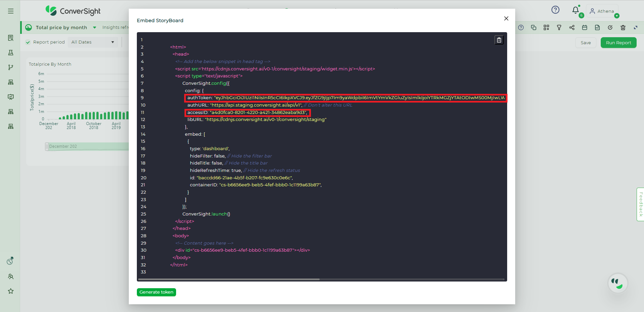This screenshot has height=312, width=644.
Task: Open the presentation chart sidebar icon
Action: (11, 97)
